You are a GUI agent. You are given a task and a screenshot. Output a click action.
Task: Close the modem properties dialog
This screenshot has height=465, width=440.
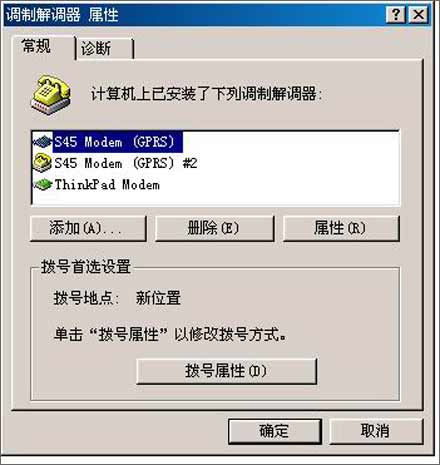coord(418,15)
